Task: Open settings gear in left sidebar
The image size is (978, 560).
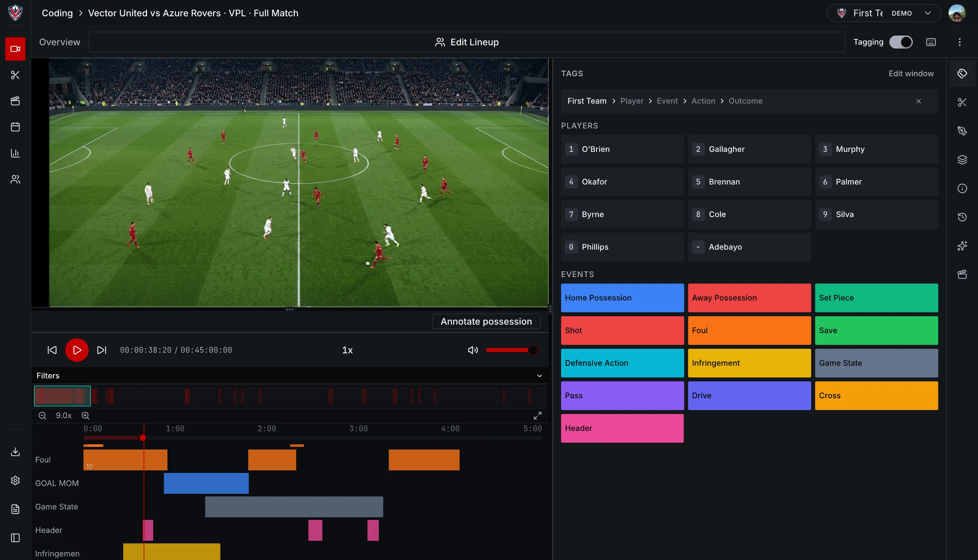Action: click(x=15, y=480)
